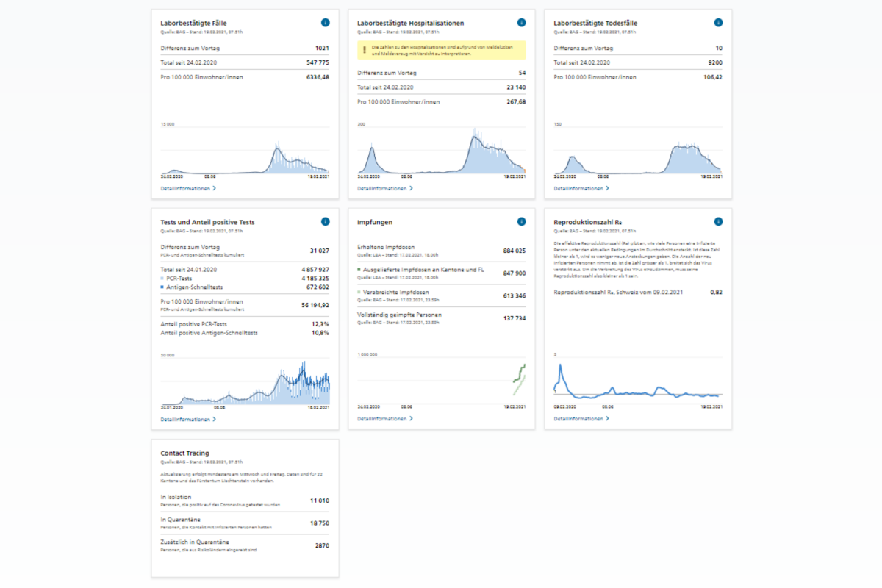Click the 'Zusätzlich in Quarantäne' row label
Screen dimensions: 882x588
click(x=193, y=542)
